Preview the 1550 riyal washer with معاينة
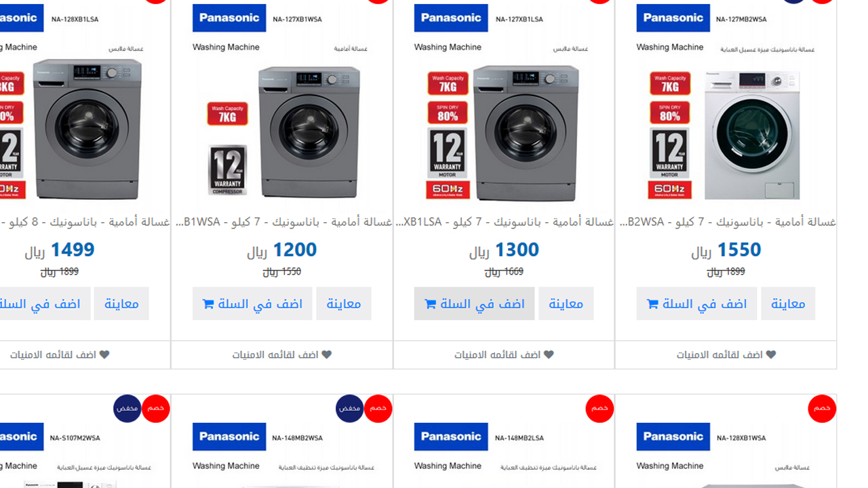 point(788,304)
